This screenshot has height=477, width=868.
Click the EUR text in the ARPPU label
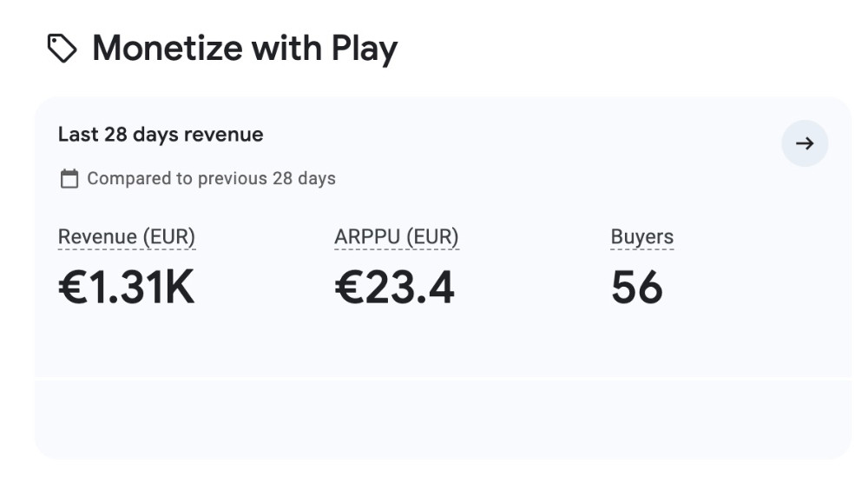click(431, 237)
